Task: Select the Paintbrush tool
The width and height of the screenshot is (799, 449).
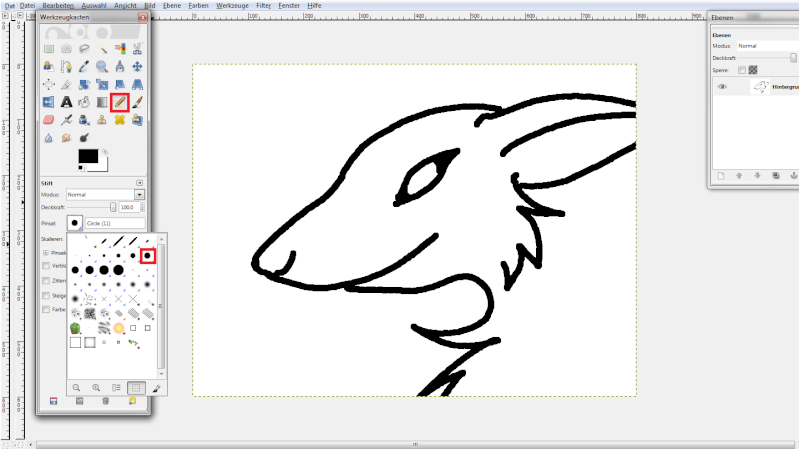Action: 137,102
